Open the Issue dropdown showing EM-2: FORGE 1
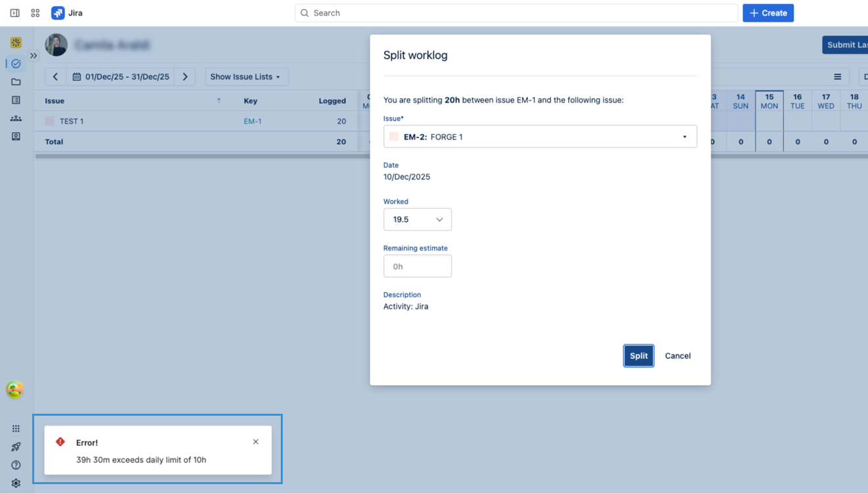The height and width of the screenshot is (494, 868). coord(539,137)
